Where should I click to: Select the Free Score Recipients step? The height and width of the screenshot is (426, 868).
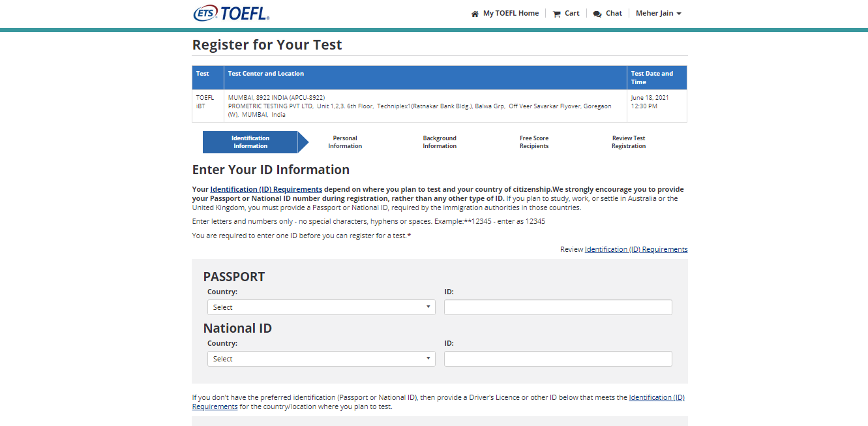click(x=534, y=142)
